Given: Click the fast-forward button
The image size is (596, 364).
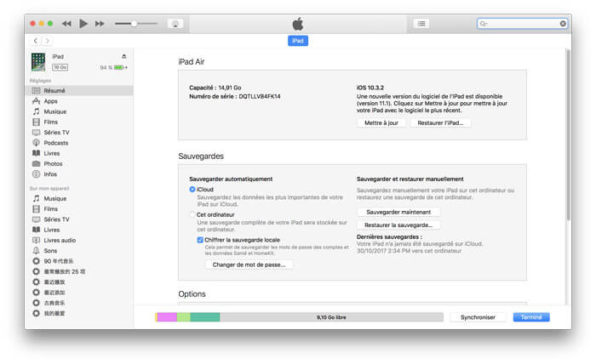Looking at the screenshot, I should (x=100, y=24).
